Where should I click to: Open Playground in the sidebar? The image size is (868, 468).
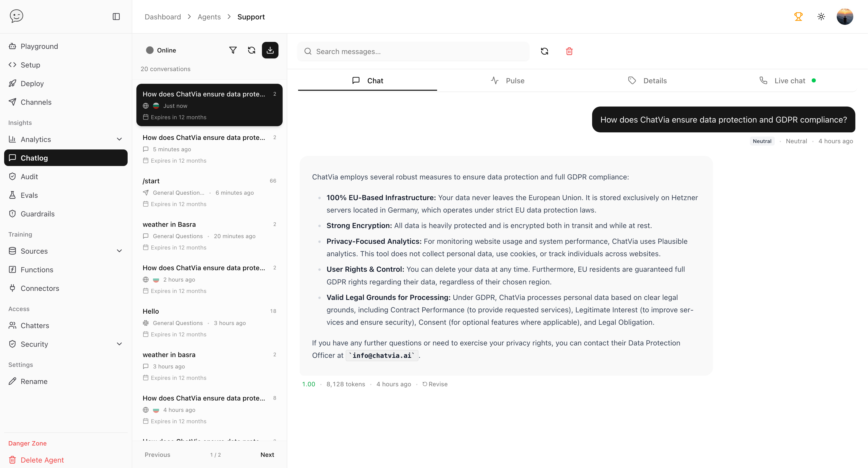(x=66, y=46)
